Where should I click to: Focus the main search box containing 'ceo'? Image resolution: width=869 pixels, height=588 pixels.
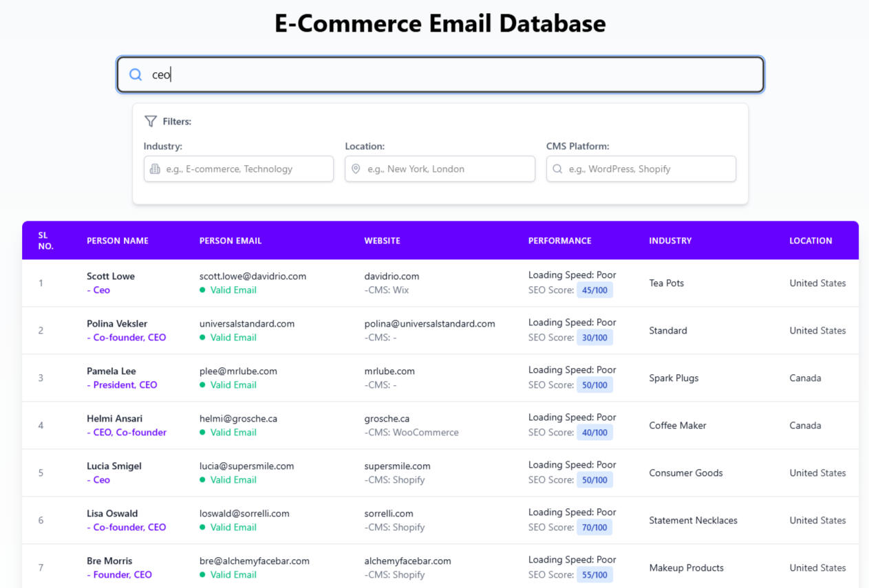pos(454,75)
